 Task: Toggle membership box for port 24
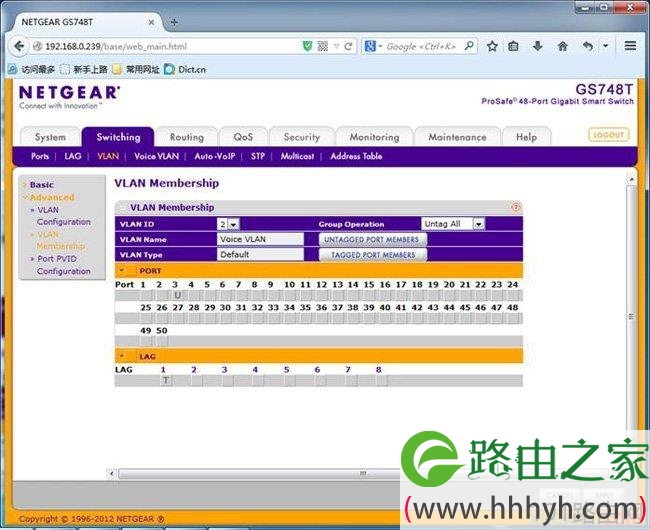point(513,295)
